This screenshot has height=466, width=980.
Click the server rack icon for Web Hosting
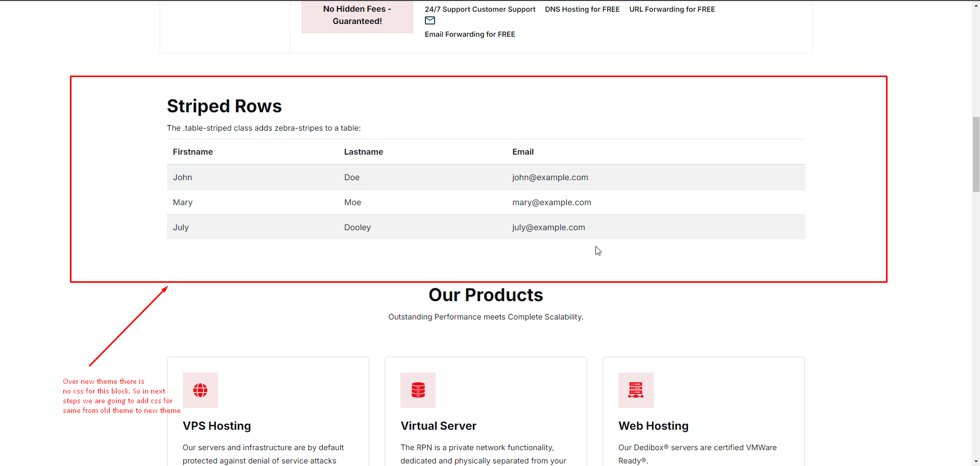(x=635, y=390)
